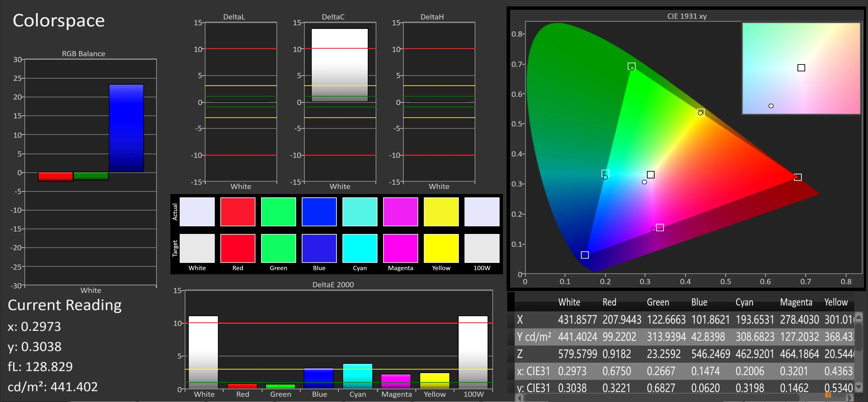Click the Cyan bar in DeltaE 2000 chart
The width and height of the screenshot is (868, 402).
[358, 376]
